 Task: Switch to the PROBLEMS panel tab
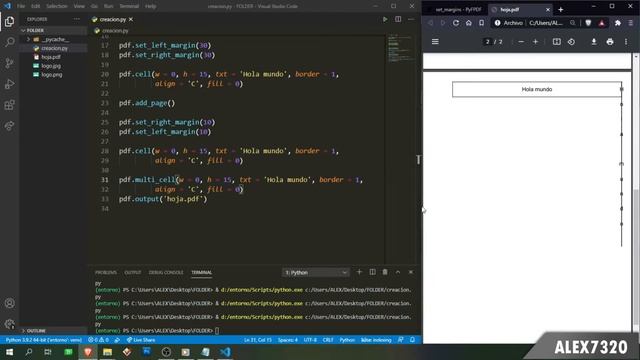(106, 272)
